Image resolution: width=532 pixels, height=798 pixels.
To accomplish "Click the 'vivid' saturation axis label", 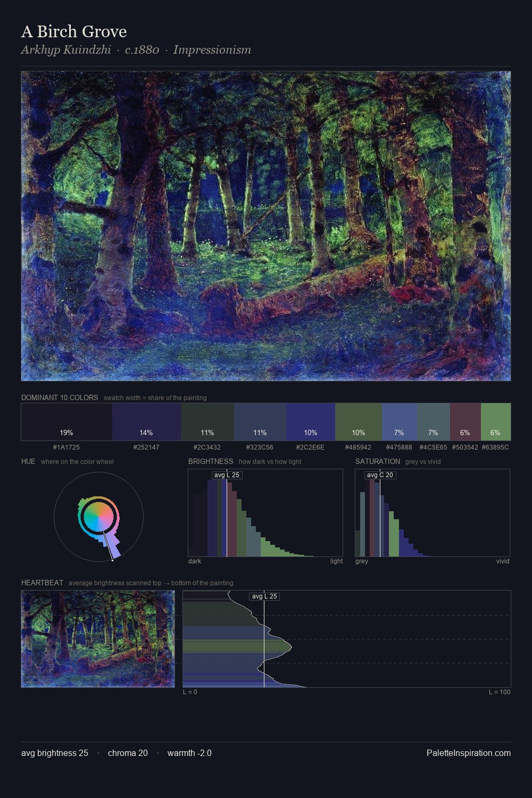I will (503, 561).
